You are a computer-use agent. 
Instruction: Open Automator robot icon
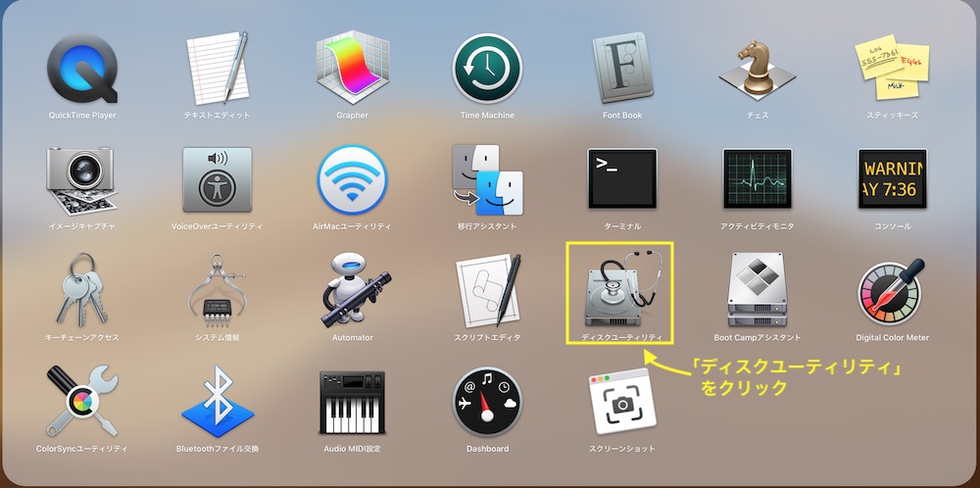point(356,289)
